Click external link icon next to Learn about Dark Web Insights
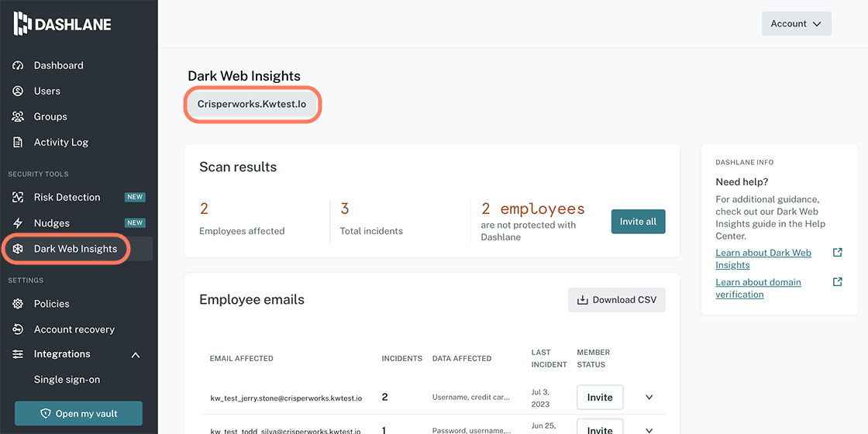This screenshot has width=868, height=434. 838,253
